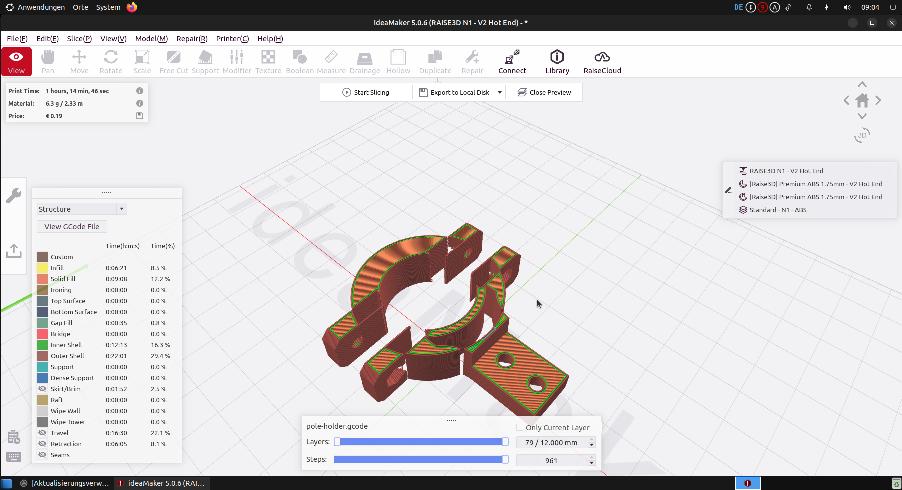Click the Steps slider handle
Viewport: 902px width, 490px height.
pos(505,460)
